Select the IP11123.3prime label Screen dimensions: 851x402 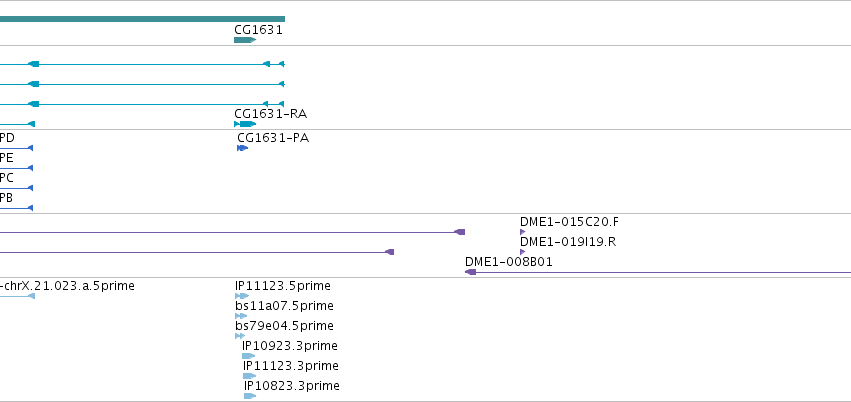pyautogui.click(x=291, y=366)
